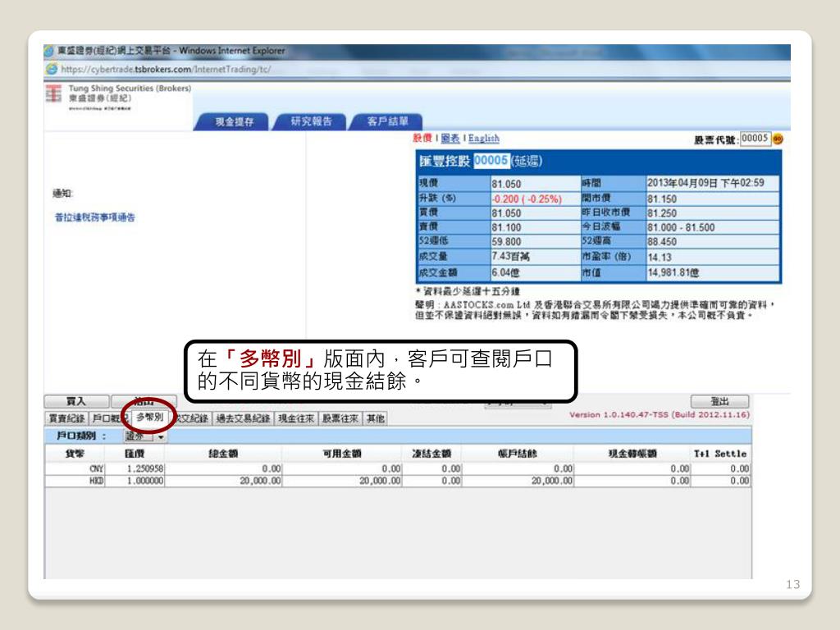This screenshot has width=840, height=630.
Task: Switch language via English link
Action: click(484, 138)
